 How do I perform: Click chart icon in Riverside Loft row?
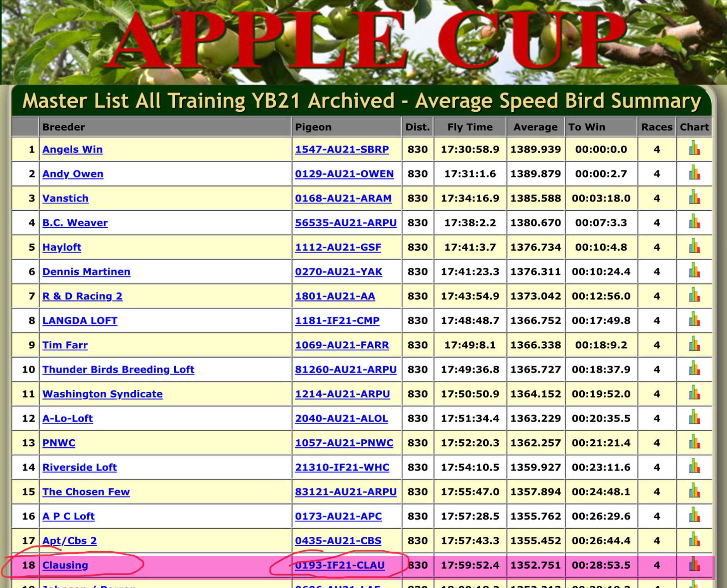[694, 466]
